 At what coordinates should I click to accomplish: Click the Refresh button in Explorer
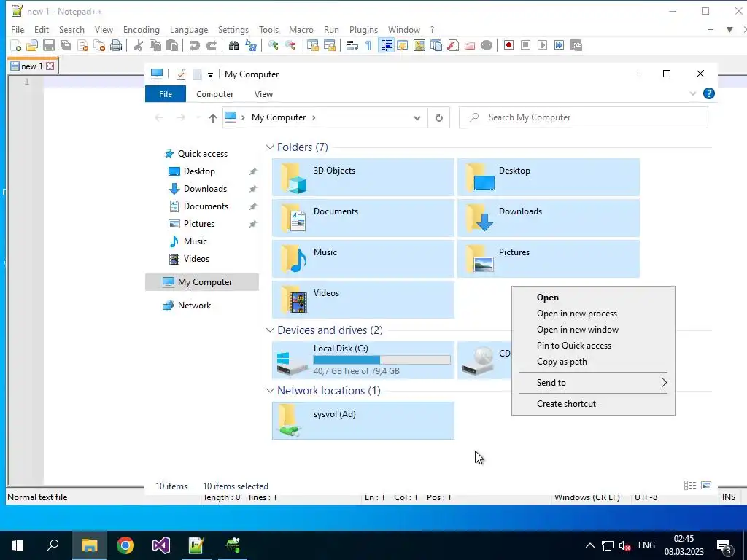pos(438,117)
